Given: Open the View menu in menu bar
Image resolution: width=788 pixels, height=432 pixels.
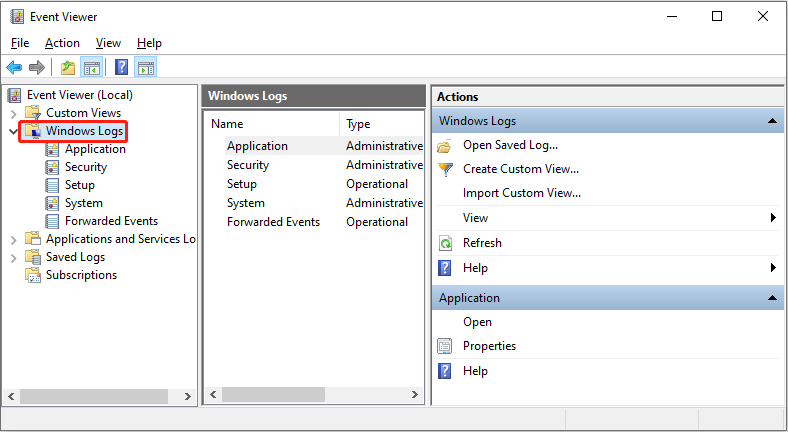Looking at the screenshot, I should (109, 43).
